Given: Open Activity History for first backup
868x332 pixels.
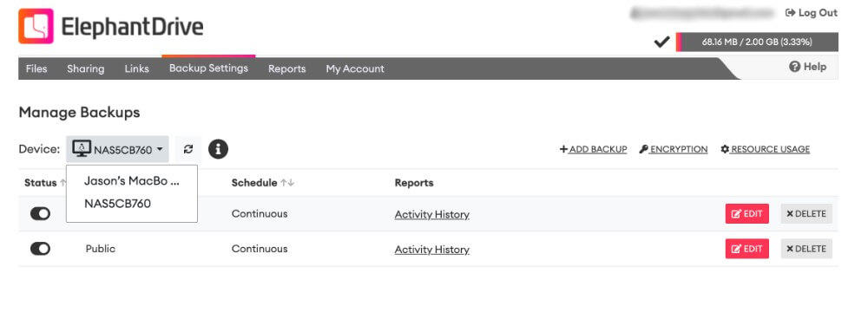Looking at the screenshot, I should [x=431, y=214].
